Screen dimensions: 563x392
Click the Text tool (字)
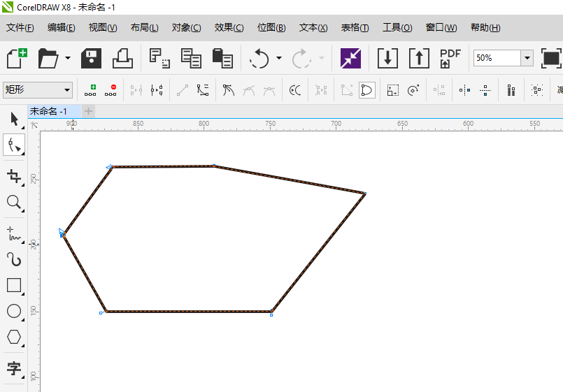click(14, 368)
